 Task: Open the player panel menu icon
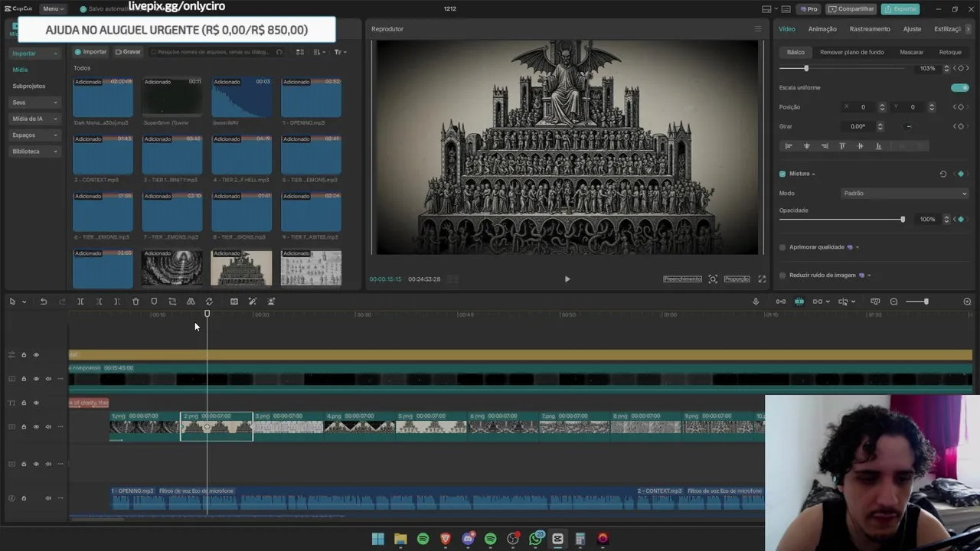click(758, 29)
